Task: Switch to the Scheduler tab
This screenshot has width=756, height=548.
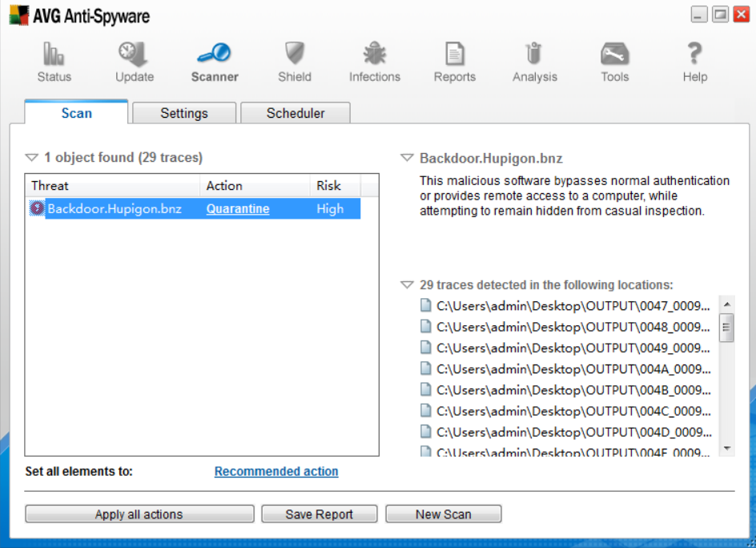Action: (296, 113)
